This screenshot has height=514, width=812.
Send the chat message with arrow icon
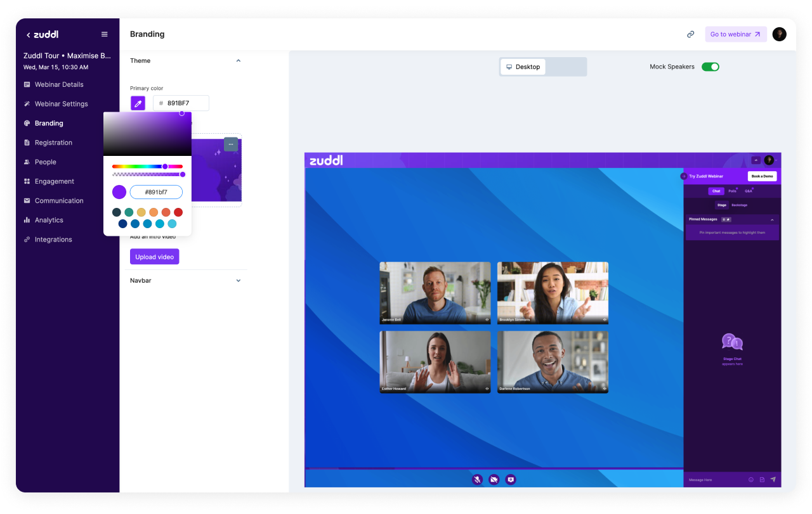[773, 480]
